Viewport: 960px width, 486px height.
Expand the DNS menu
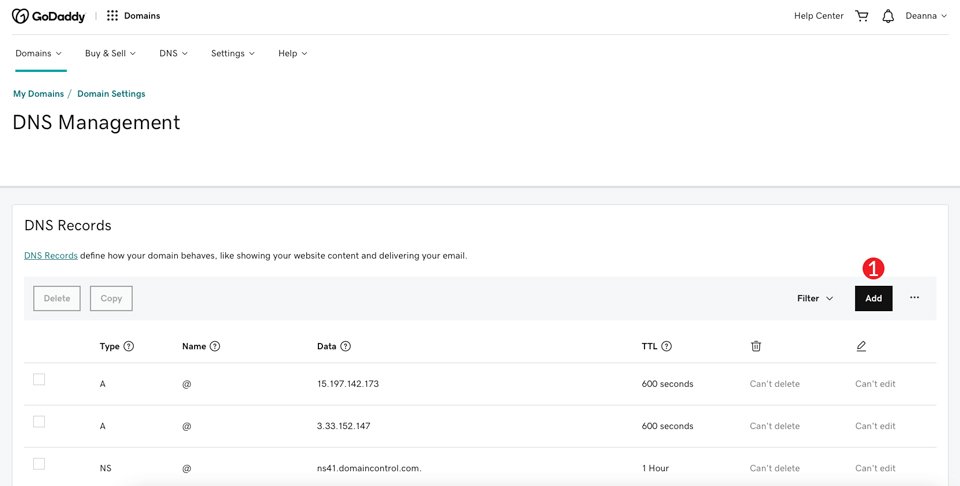173,53
